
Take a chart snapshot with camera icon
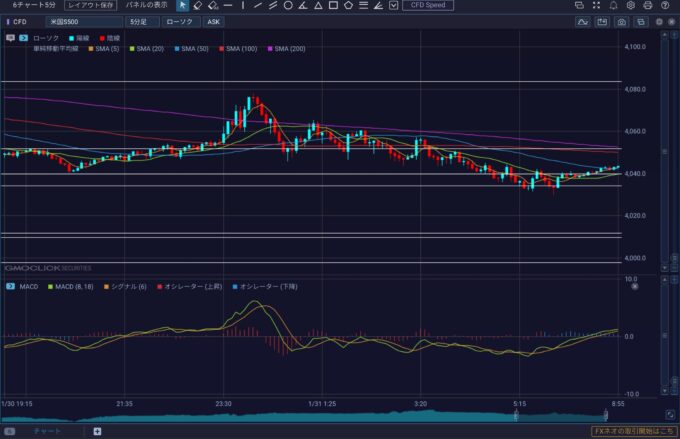[x=621, y=21]
